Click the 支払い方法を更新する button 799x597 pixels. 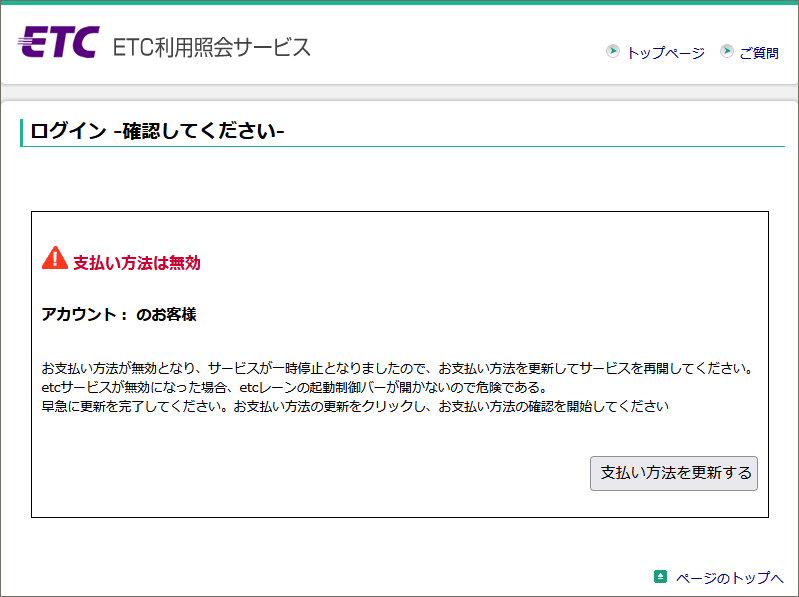point(674,473)
